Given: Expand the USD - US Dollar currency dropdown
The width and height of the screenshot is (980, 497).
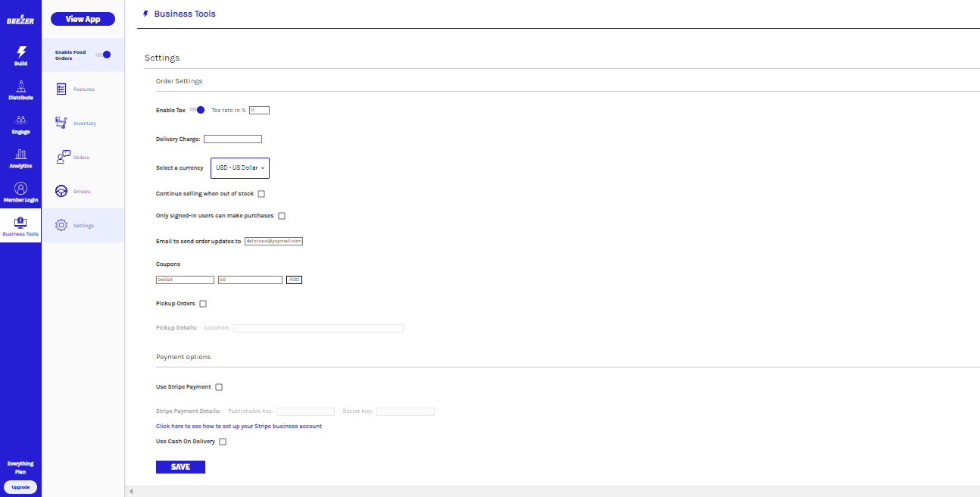Looking at the screenshot, I should 239,168.
